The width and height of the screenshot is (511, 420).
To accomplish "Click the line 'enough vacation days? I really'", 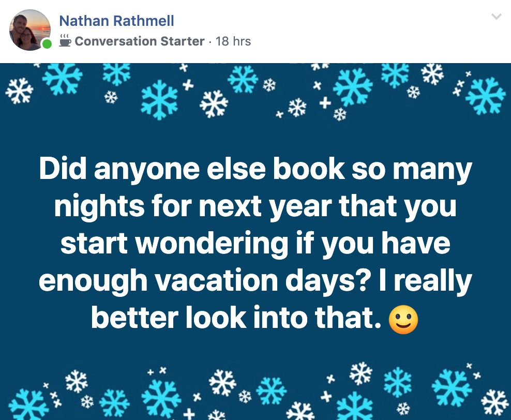I will pyautogui.click(x=255, y=281).
